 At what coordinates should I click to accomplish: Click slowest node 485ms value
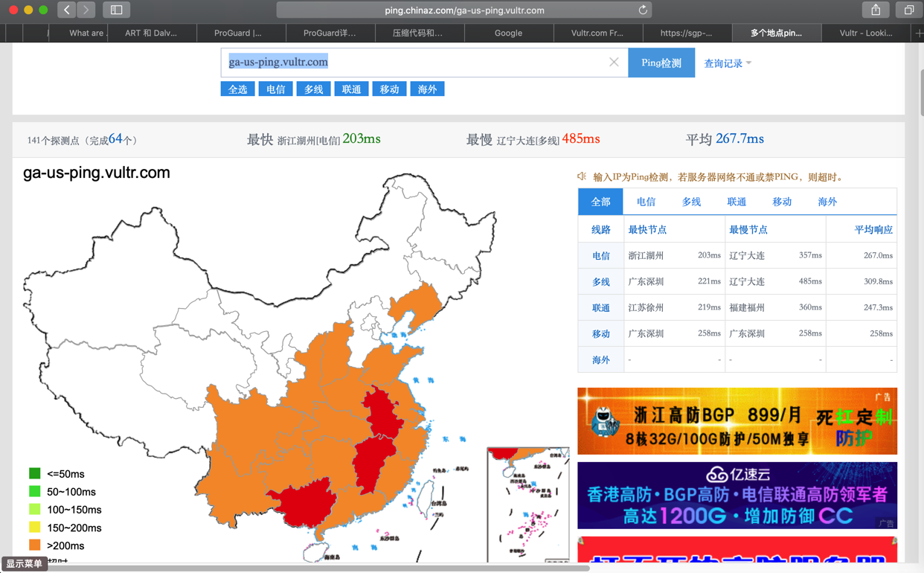coord(581,138)
